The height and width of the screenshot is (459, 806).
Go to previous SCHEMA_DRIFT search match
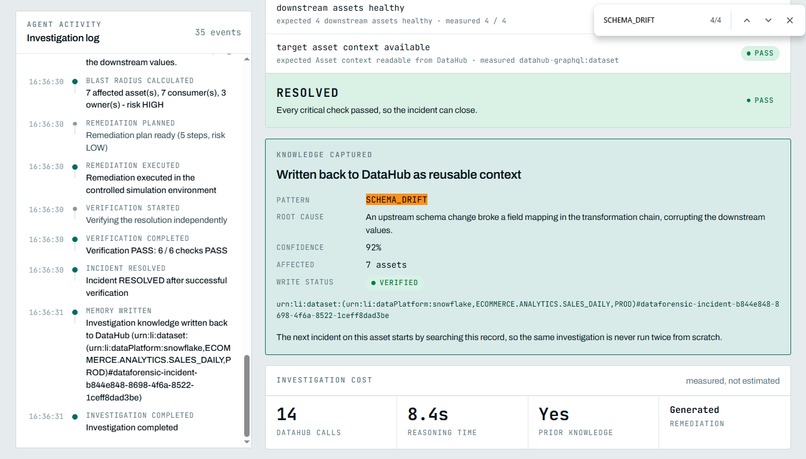[746, 20]
